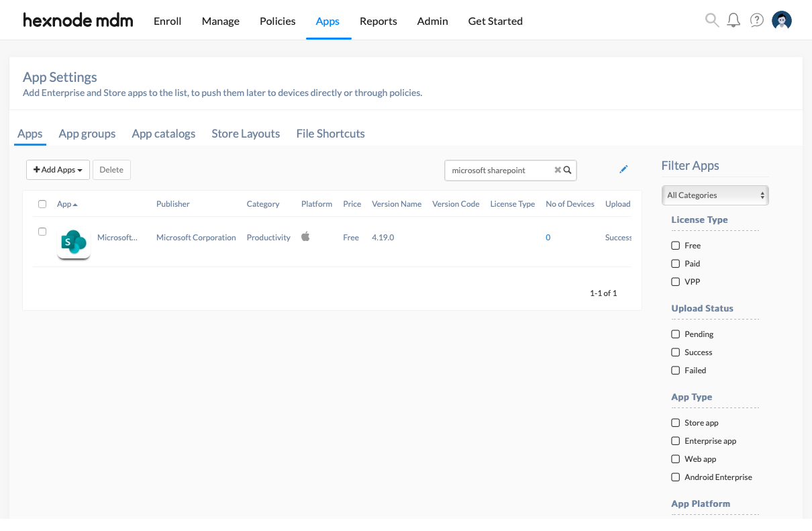Open the user profile avatar
812x531 pixels.
pyautogui.click(x=782, y=20)
